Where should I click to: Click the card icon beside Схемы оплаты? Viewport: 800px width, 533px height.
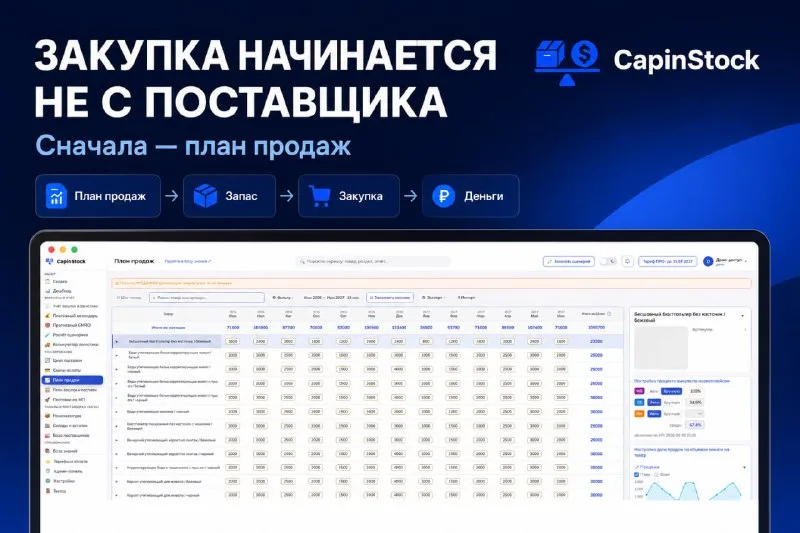point(47,370)
